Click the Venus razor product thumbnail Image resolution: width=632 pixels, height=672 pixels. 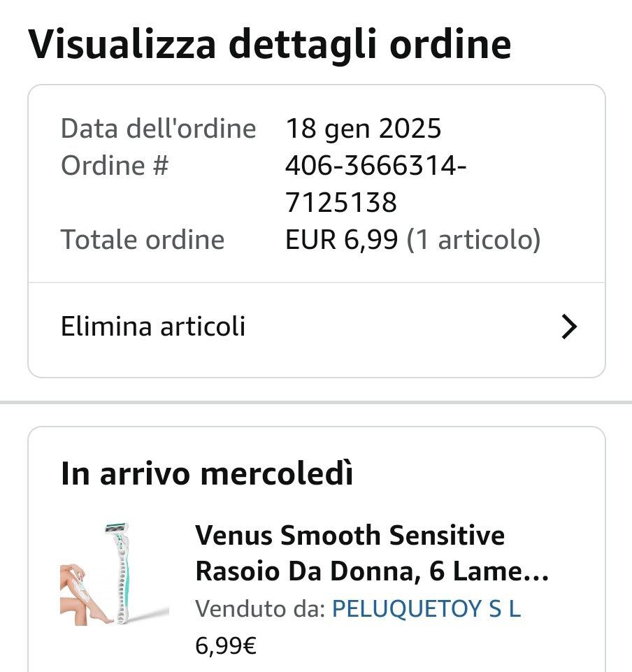115,573
